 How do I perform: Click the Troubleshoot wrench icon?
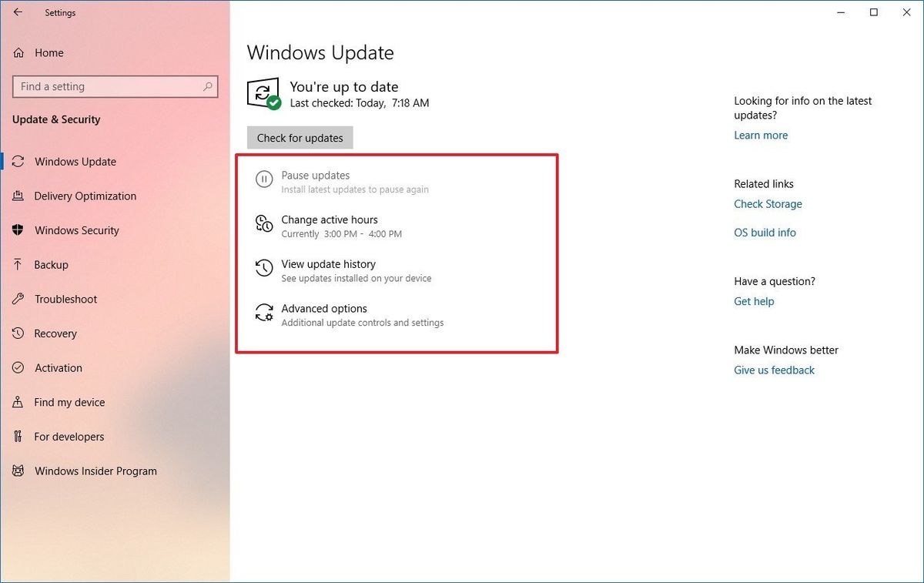pos(16,299)
